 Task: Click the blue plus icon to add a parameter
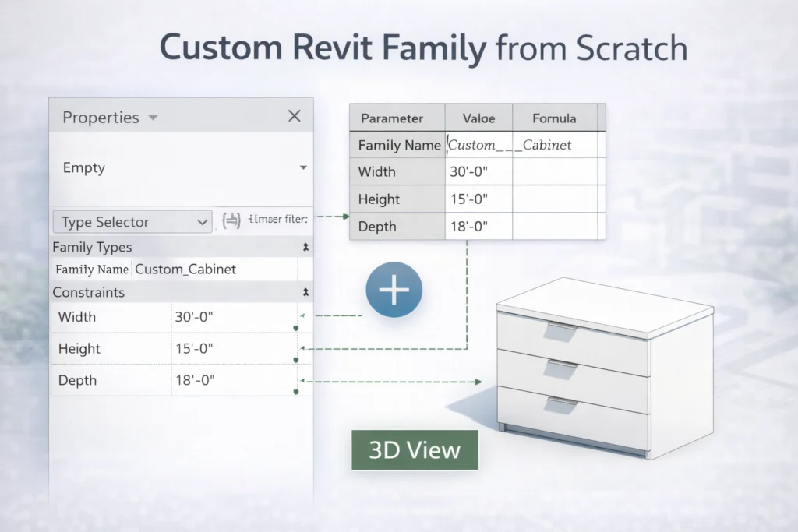[x=394, y=289]
